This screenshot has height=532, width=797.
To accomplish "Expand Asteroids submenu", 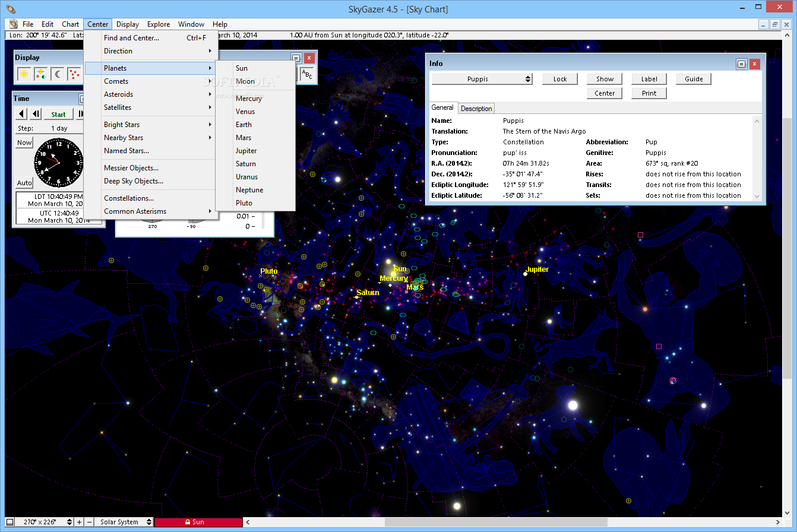I will [x=150, y=94].
